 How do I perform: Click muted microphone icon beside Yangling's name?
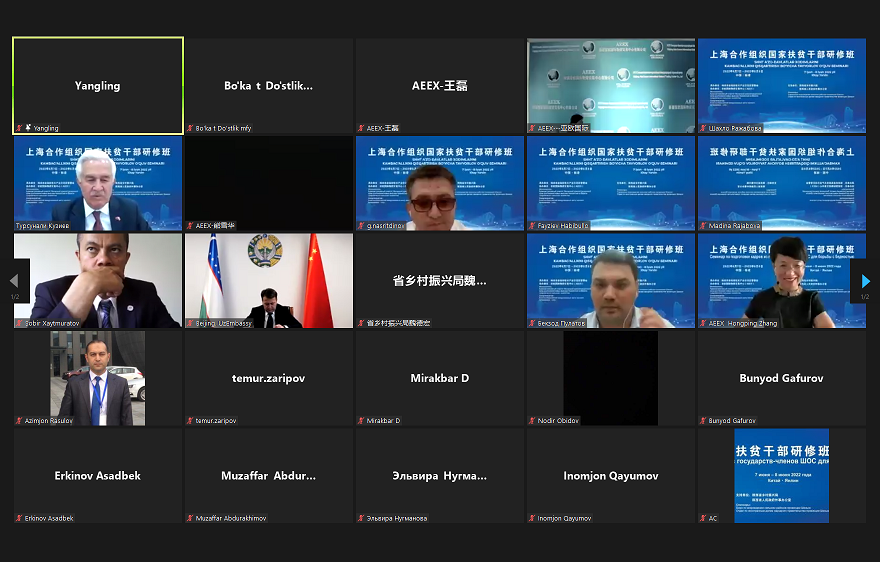[19, 129]
